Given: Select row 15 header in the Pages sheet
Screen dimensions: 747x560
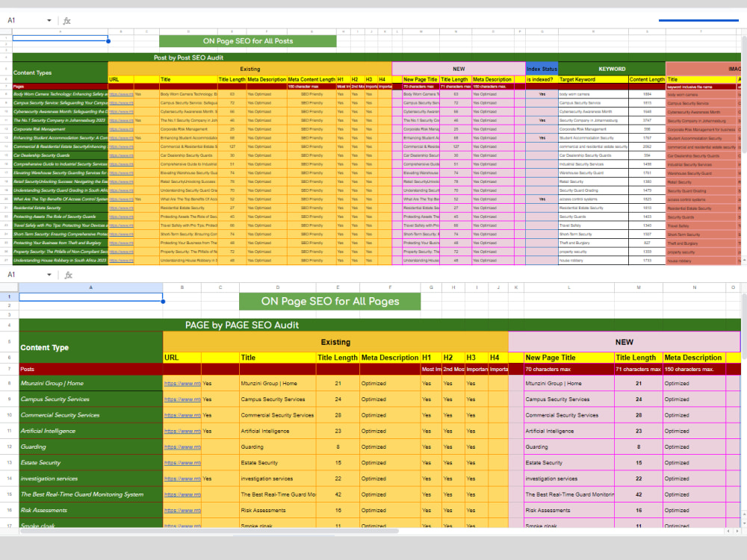Looking at the screenshot, I should click(x=9, y=494).
